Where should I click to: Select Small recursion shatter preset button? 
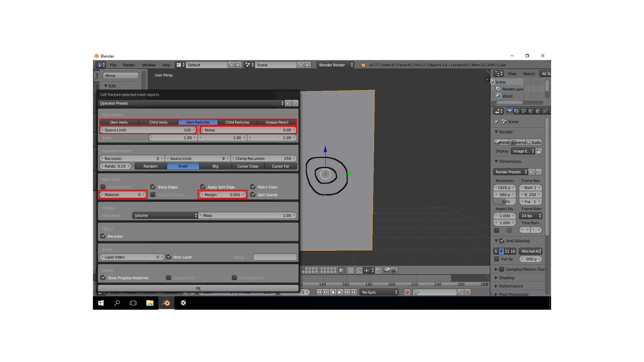[x=183, y=166]
